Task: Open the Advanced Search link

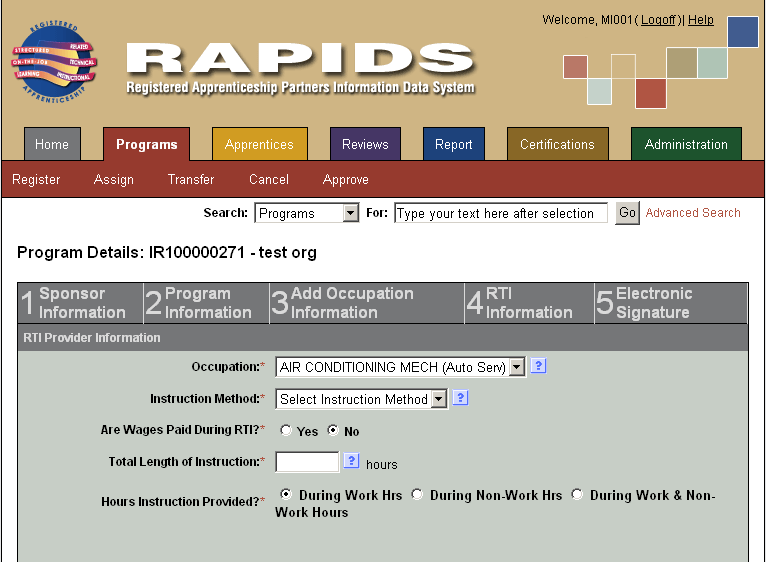Action: [693, 213]
